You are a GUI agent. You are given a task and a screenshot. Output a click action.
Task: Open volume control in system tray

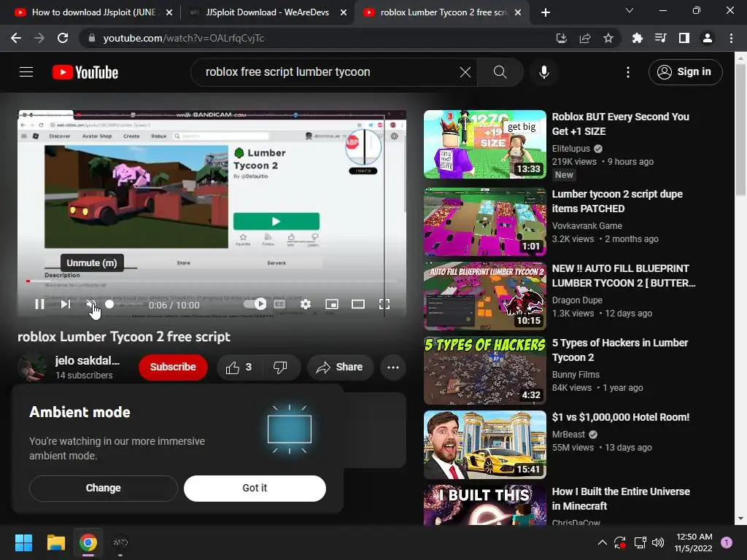tap(658, 542)
